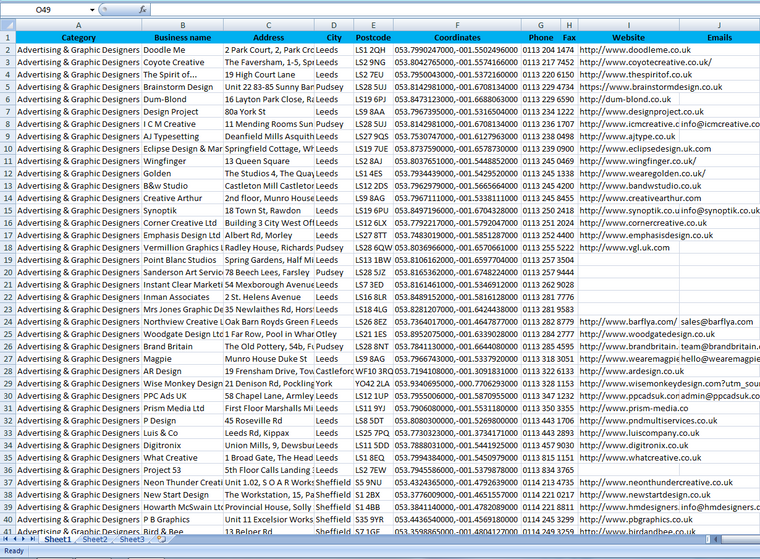Select column D header
This screenshot has height=559, width=760.
tap(334, 25)
